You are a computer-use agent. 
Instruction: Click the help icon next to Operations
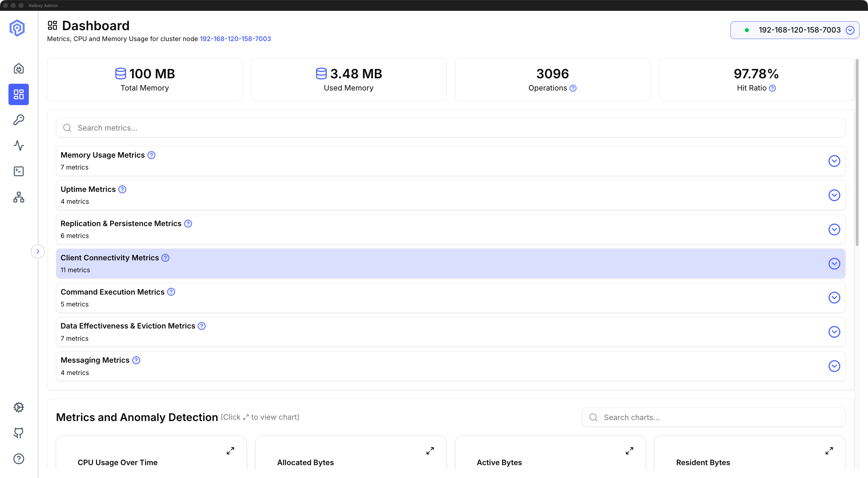[x=573, y=88]
